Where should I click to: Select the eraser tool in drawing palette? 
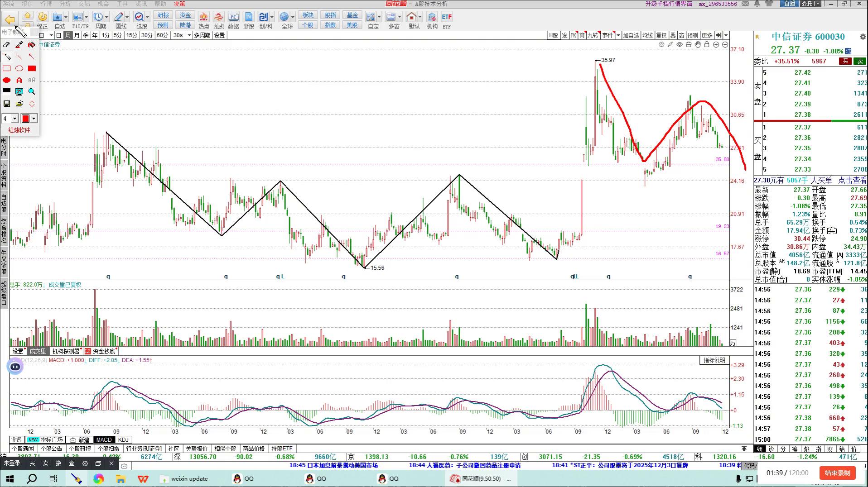(6, 45)
